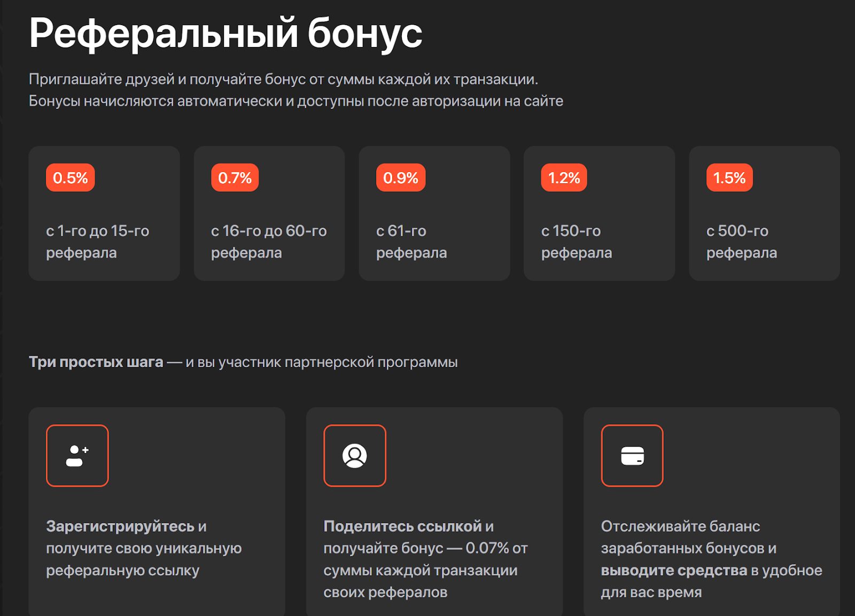Click the 'с 1-го до 15-го реферала' text
855x616 pixels.
click(97, 241)
